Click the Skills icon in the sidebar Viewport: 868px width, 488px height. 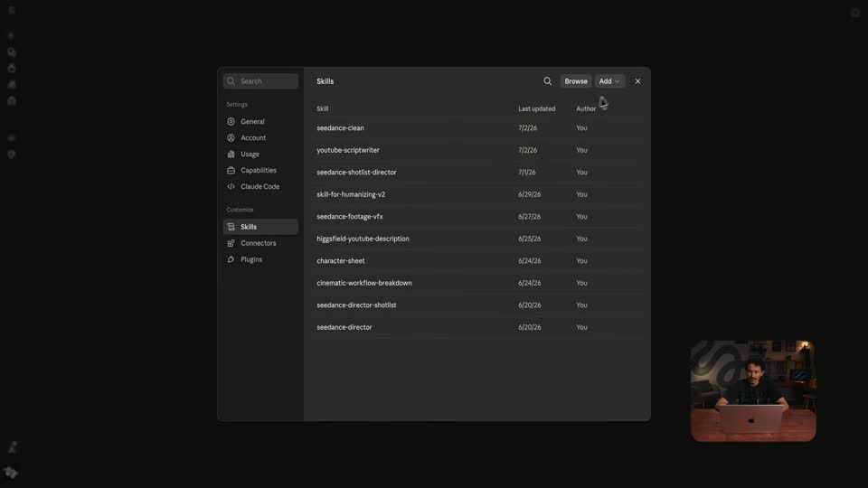231,227
